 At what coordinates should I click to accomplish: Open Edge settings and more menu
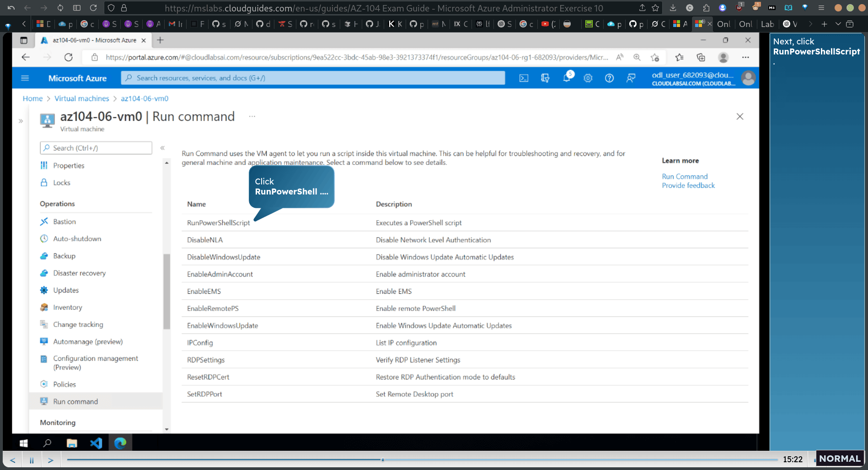tap(745, 57)
